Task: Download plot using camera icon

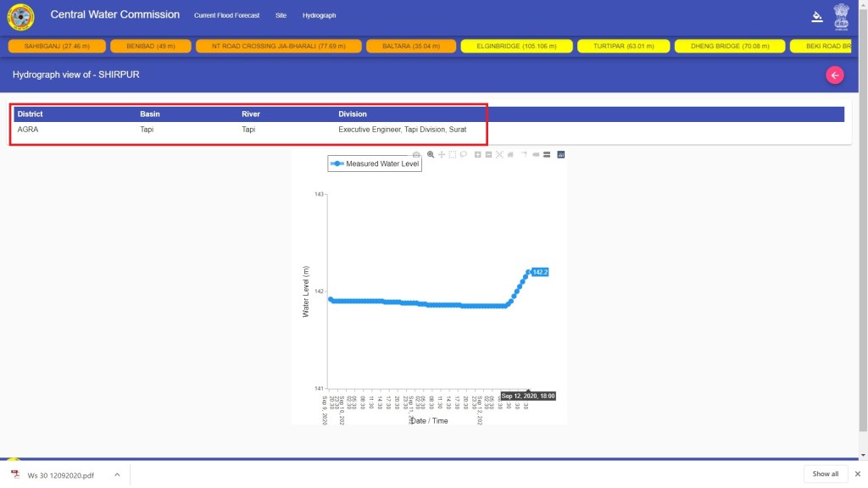Action: click(x=416, y=154)
